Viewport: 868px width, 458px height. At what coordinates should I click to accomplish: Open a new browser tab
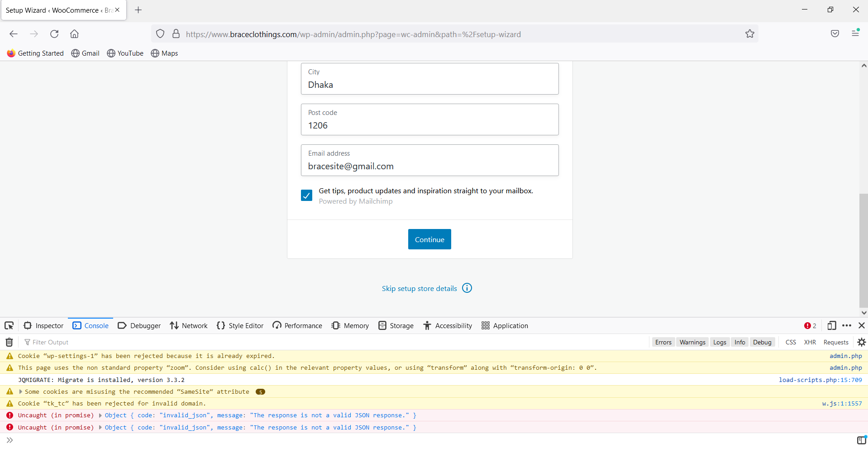138,10
